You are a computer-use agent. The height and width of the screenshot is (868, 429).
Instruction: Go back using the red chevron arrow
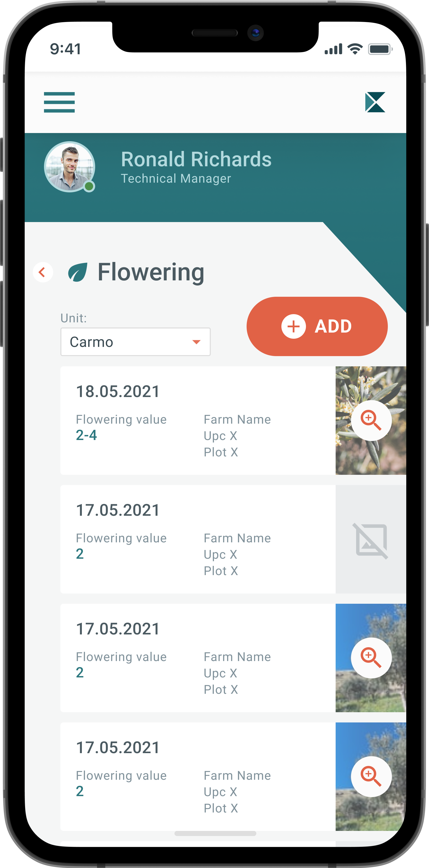click(43, 272)
